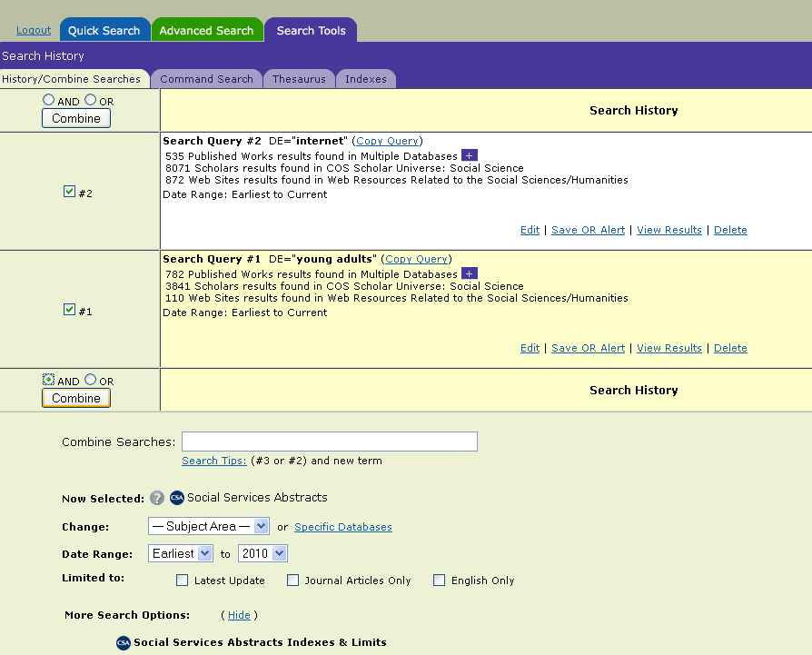Click the help question mark icon

[x=157, y=498]
